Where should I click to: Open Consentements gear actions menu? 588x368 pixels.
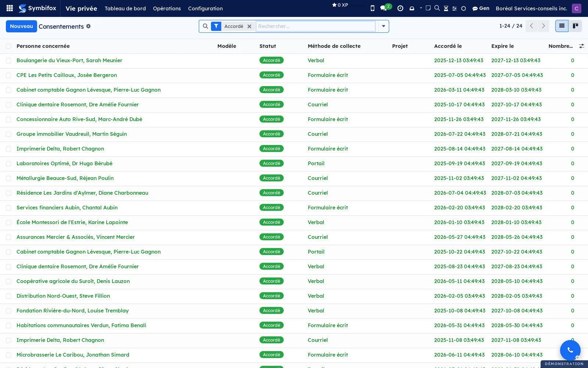tap(89, 26)
